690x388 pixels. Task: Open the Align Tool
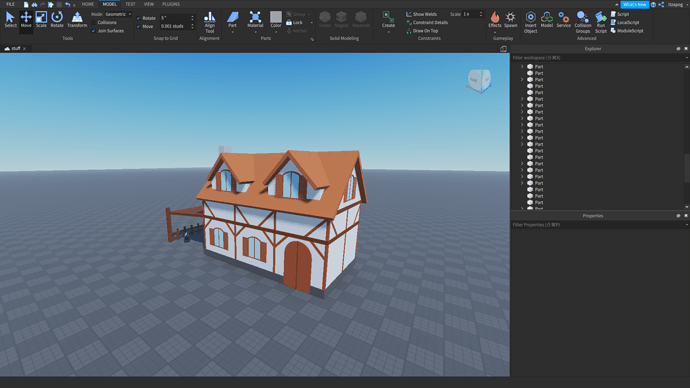(209, 22)
